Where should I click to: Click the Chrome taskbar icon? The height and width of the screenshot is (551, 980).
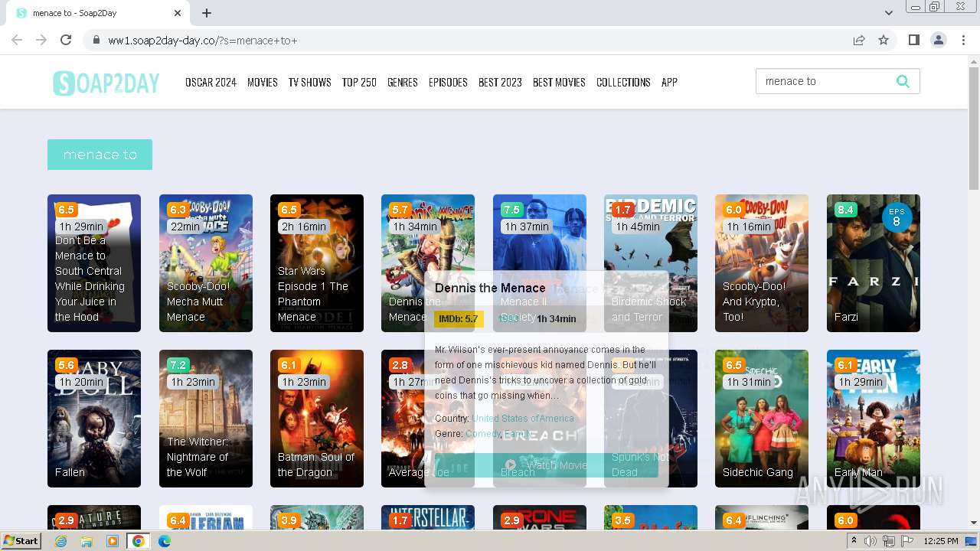pos(138,541)
